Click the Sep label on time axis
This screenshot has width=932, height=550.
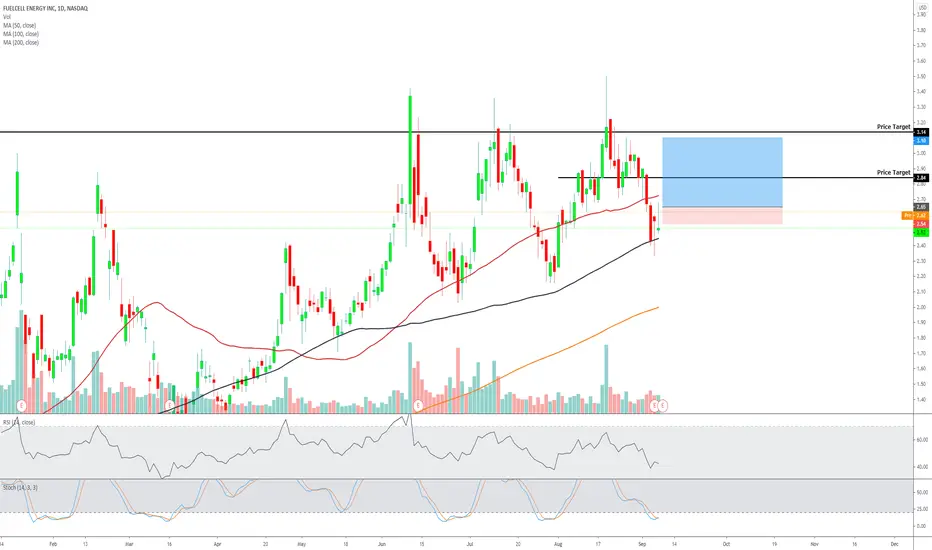(642, 544)
